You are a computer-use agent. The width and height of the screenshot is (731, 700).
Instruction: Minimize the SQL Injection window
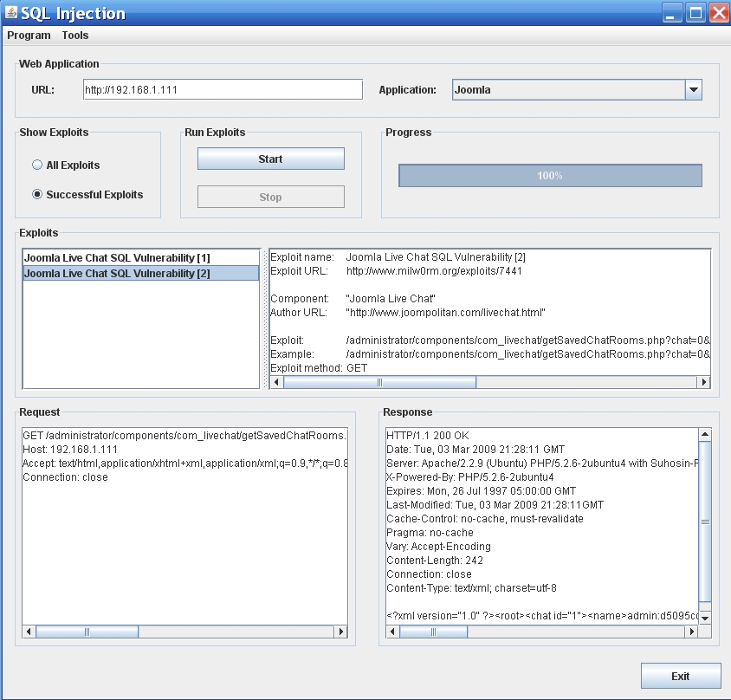click(671, 13)
